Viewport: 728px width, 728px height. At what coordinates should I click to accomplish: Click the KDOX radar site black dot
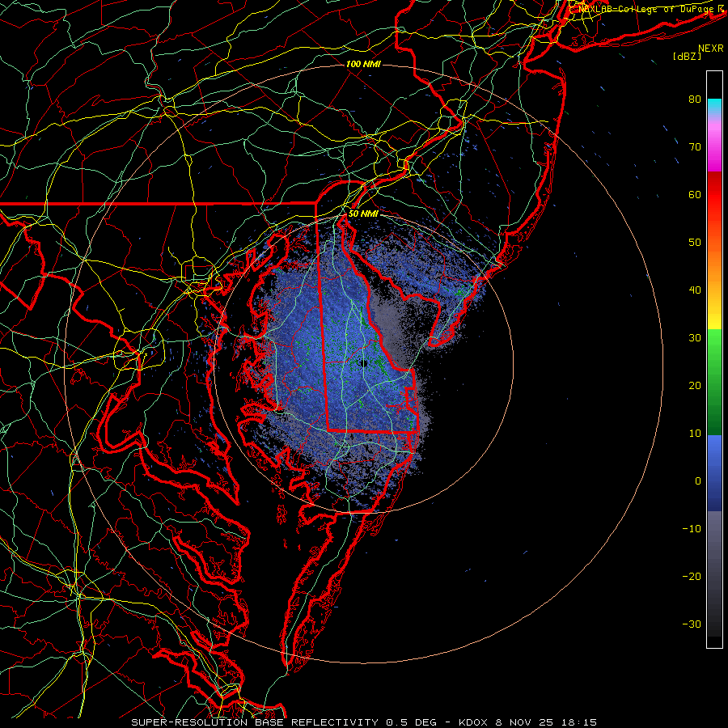[x=364, y=363]
